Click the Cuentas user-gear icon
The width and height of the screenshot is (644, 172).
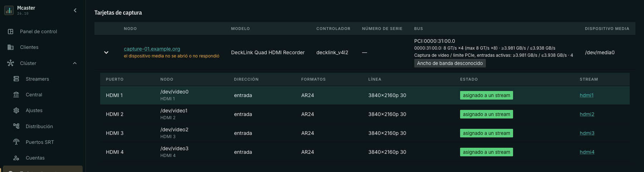click(16, 158)
